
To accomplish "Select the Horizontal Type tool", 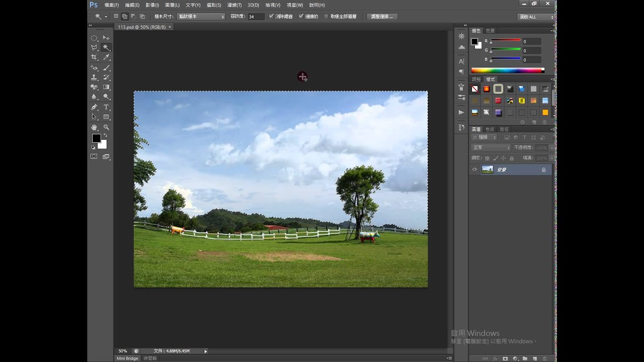I will click(106, 107).
